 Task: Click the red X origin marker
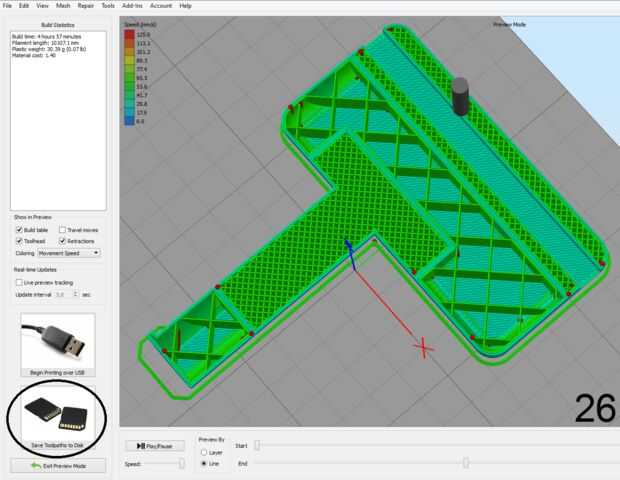click(x=423, y=348)
